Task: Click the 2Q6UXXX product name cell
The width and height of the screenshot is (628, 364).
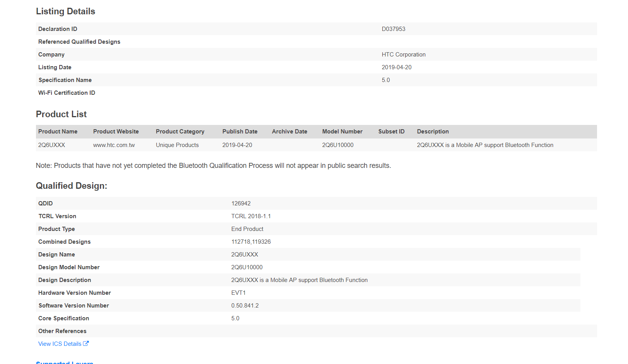Action: (x=51, y=145)
